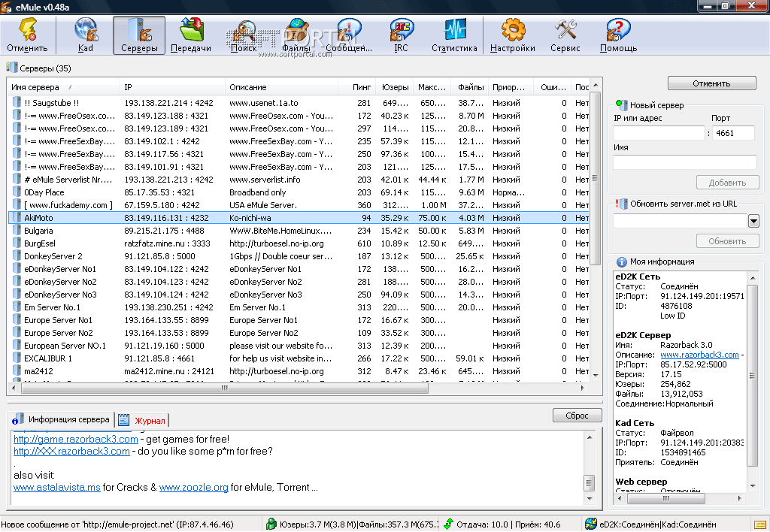Open the Kad network toolbar button
The height and width of the screenshot is (532, 770).
(x=86, y=35)
